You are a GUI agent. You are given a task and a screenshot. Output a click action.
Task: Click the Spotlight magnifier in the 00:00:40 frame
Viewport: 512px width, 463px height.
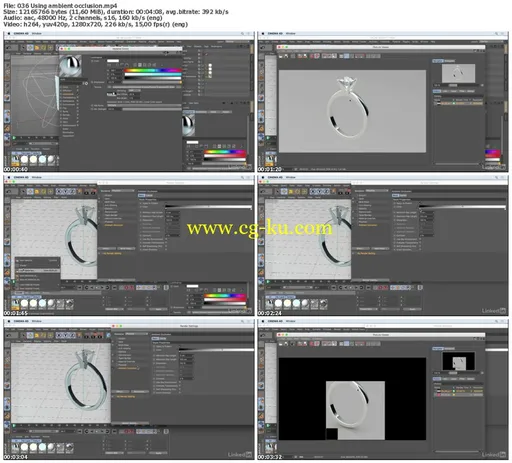click(242, 34)
